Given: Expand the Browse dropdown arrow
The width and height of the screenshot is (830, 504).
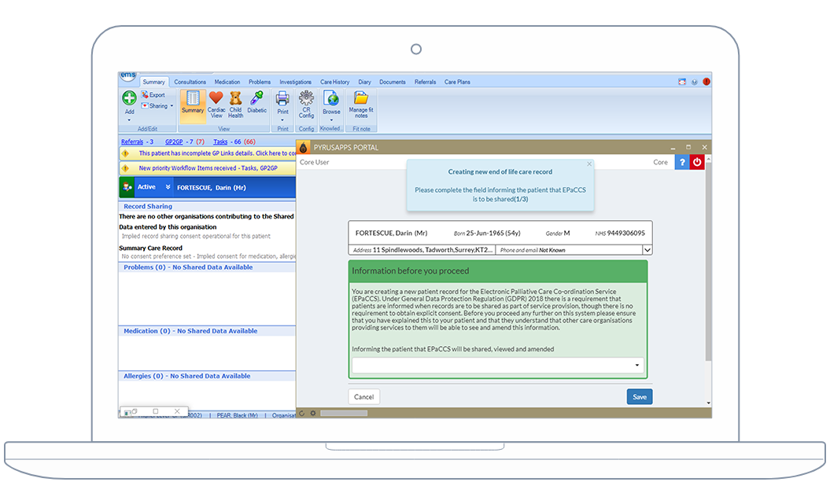Looking at the screenshot, I should click(x=331, y=120).
